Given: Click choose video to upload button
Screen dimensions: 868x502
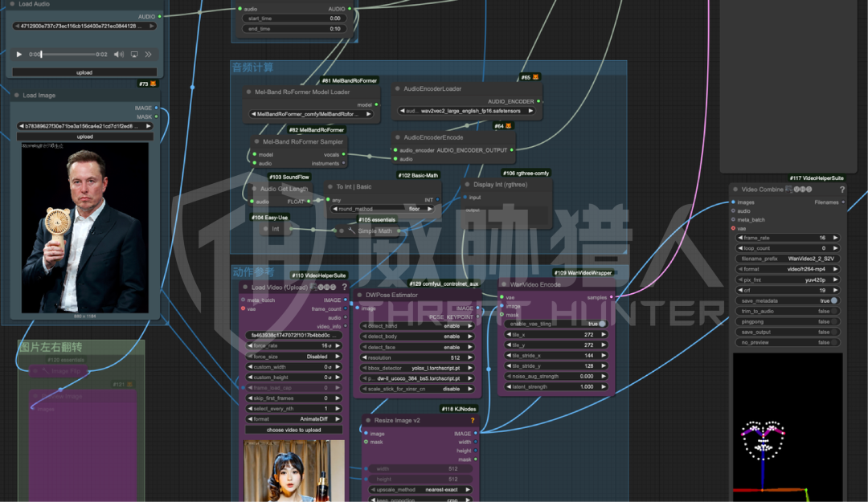Looking at the screenshot, I should (x=293, y=430).
